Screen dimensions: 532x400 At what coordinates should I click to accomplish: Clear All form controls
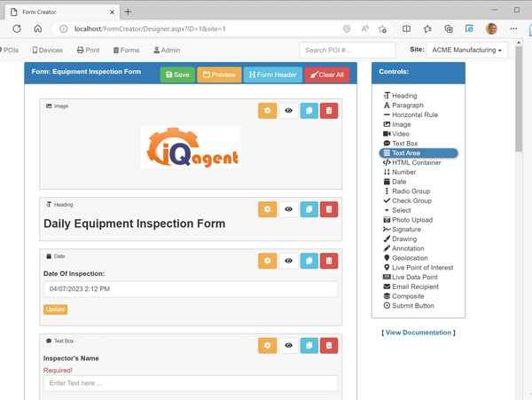pos(327,75)
